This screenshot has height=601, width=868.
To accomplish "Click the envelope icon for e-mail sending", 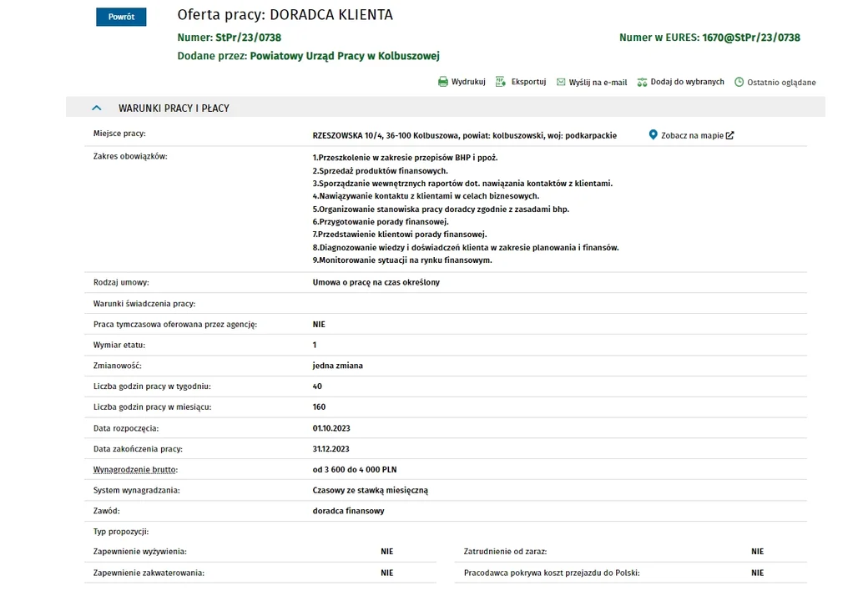I will (561, 82).
